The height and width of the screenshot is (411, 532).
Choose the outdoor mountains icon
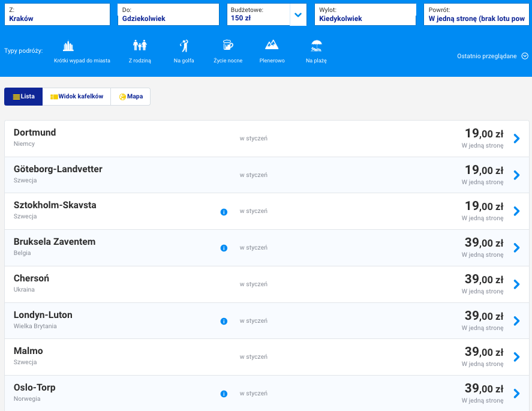[272, 46]
